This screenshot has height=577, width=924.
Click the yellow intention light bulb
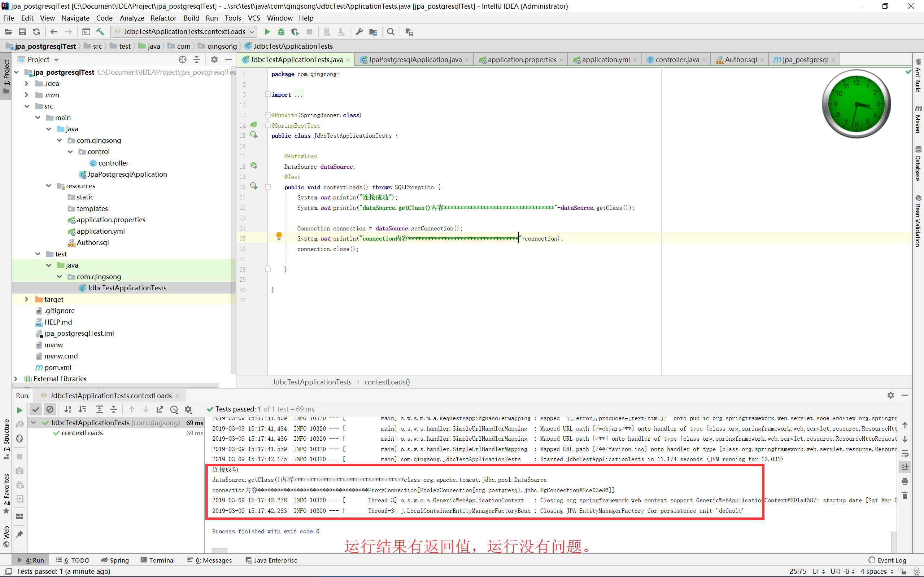(x=279, y=236)
